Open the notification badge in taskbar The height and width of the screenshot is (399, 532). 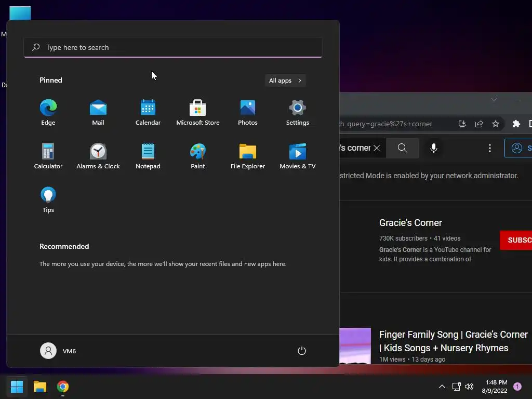tap(517, 387)
